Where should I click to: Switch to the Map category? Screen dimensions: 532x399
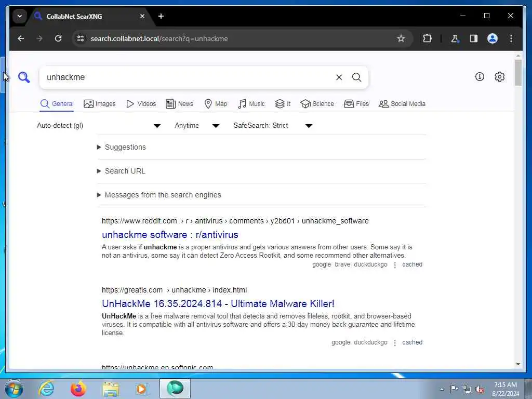(216, 104)
